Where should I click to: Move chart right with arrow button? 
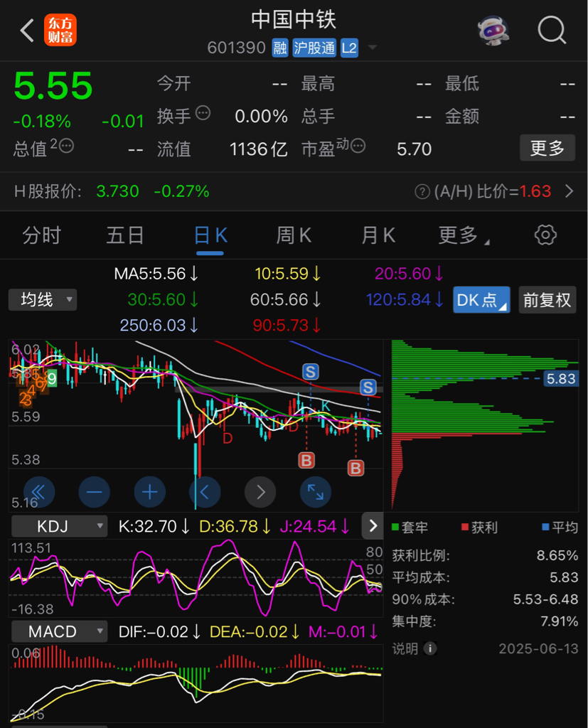point(260,492)
